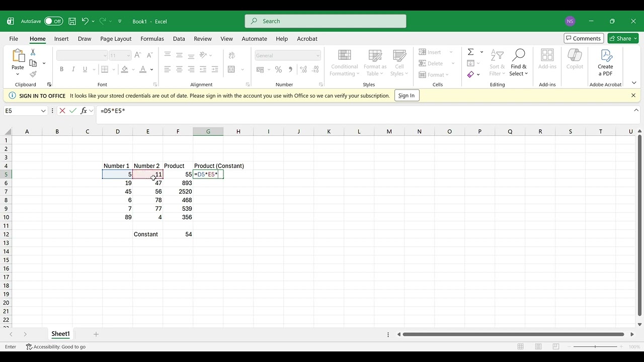Click the Cut scissors icon
Screen dimensions: 644x362
[x=33, y=52]
